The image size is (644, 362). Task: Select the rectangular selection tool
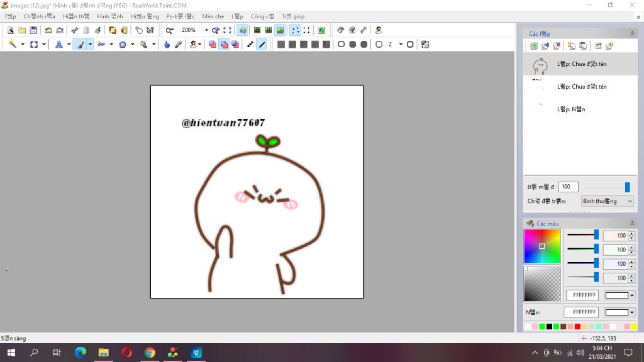click(34, 45)
